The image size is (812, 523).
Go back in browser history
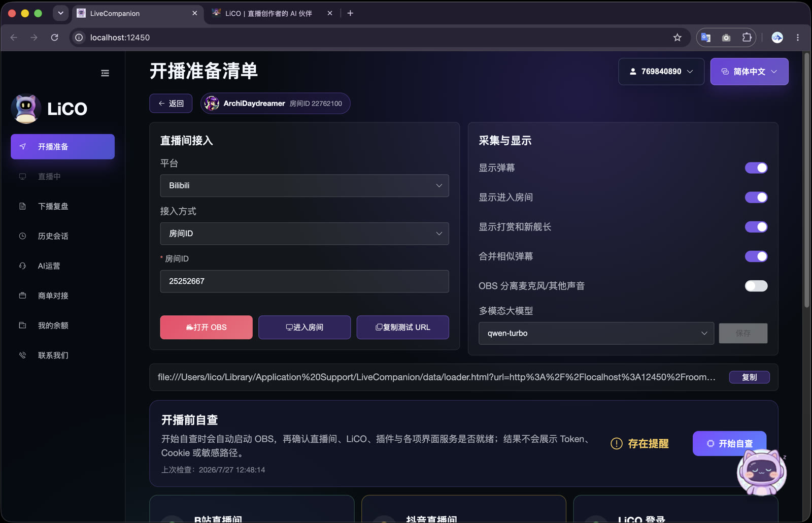tap(14, 38)
